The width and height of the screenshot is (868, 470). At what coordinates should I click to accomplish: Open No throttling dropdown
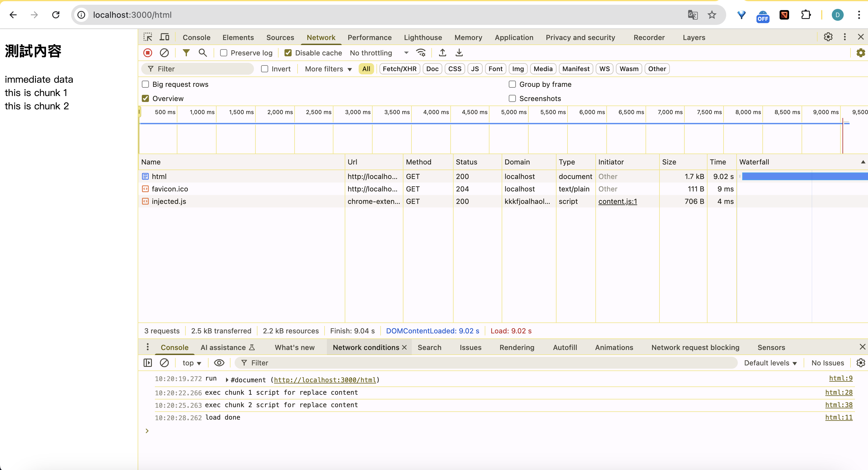379,53
